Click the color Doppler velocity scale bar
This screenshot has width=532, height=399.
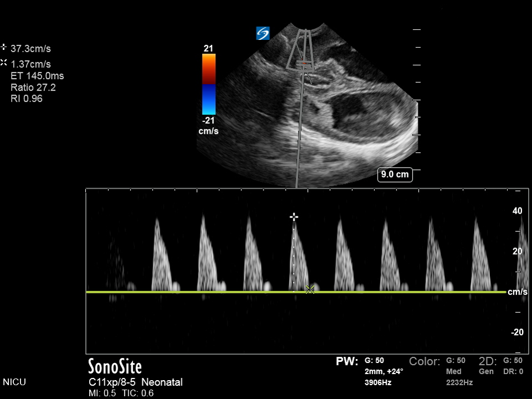209,84
